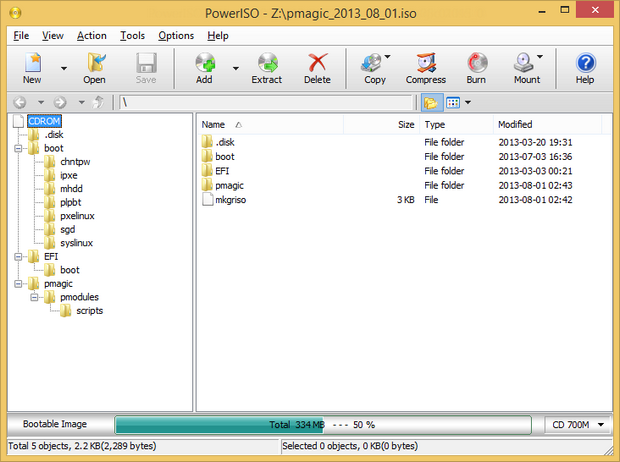
Task: Click the Mount drive icon
Action: coord(524,63)
